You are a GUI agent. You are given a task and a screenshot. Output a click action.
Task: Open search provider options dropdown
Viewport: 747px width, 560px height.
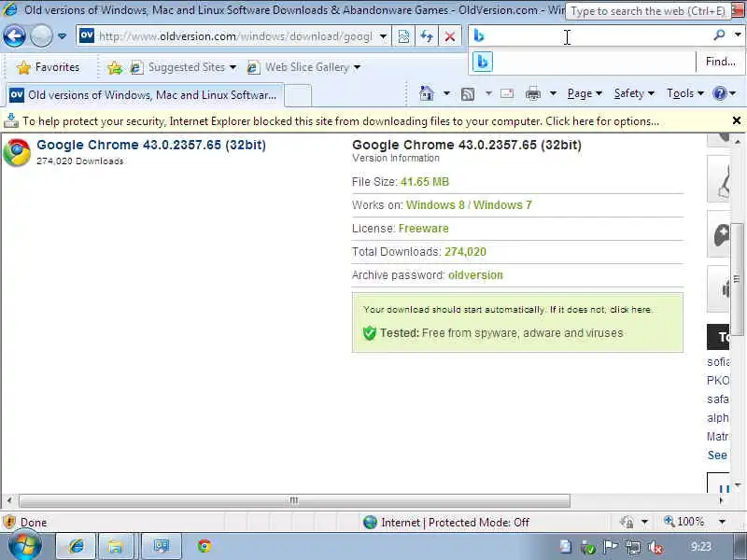(x=738, y=35)
